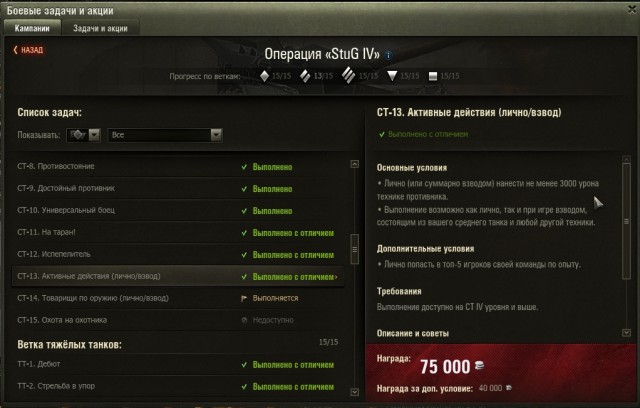Select task СТ-13. Активные действия
This screenshot has width=640, height=408.
(x=178, y=277)
